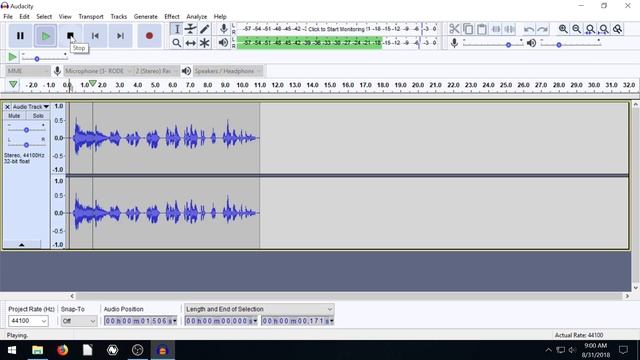Solo the Audio Track
Viewport: 640px width, 360px height.
coord(38,116)
